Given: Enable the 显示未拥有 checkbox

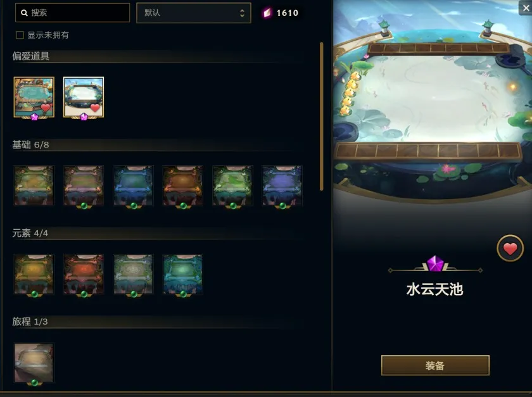Looking at the screenshot, I should point(20,35).
